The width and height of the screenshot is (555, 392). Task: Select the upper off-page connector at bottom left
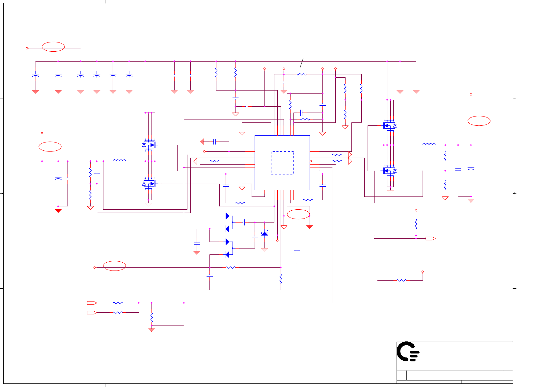point(92,303)
